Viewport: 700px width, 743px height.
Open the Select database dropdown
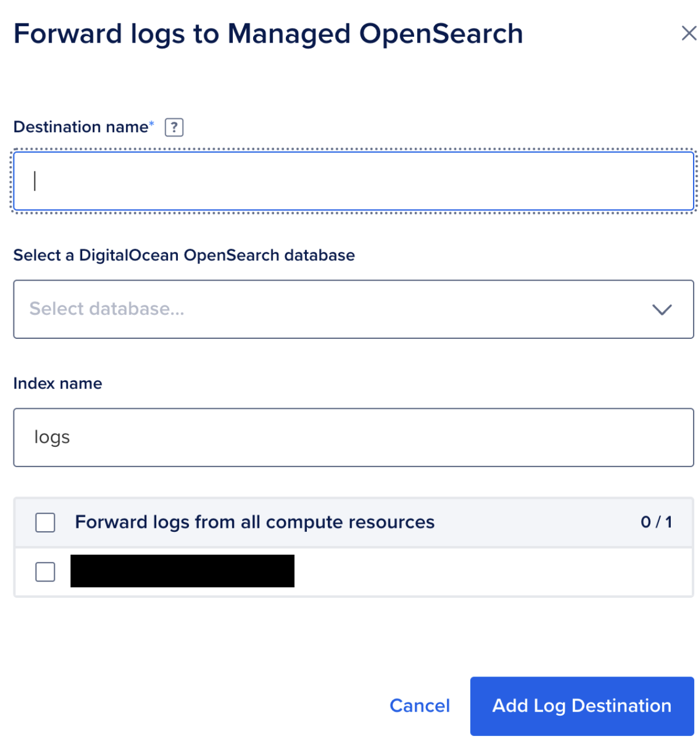pyautogui.click(x=353, y=309)
